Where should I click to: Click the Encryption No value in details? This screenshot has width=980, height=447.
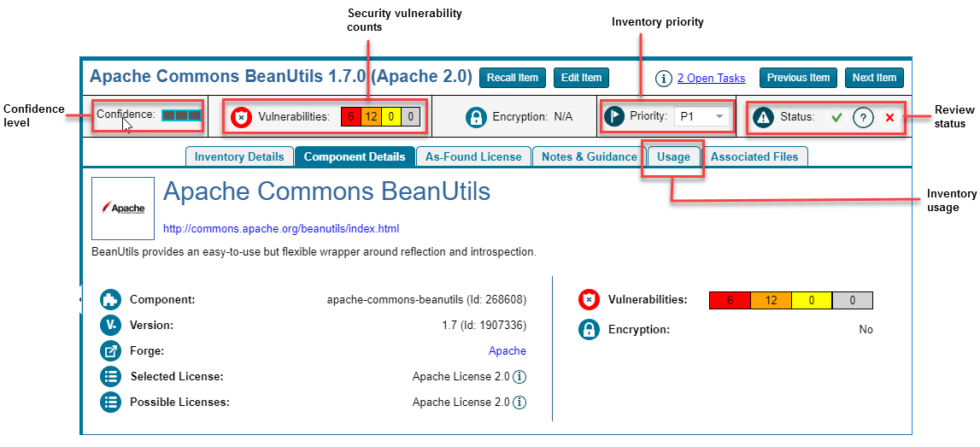(x=866, y=330)
